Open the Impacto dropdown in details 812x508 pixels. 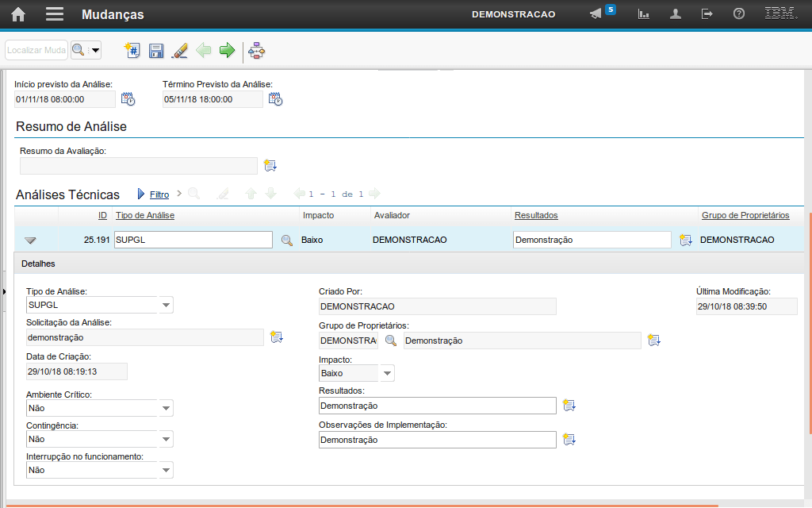387,373
